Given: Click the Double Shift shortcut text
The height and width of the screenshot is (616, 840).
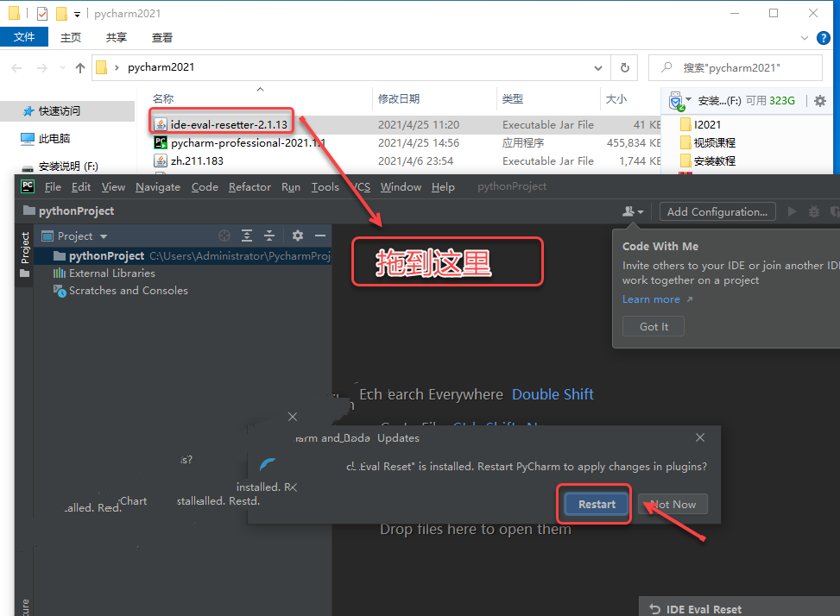Looking at the screenshot, I should click(553, 394).
